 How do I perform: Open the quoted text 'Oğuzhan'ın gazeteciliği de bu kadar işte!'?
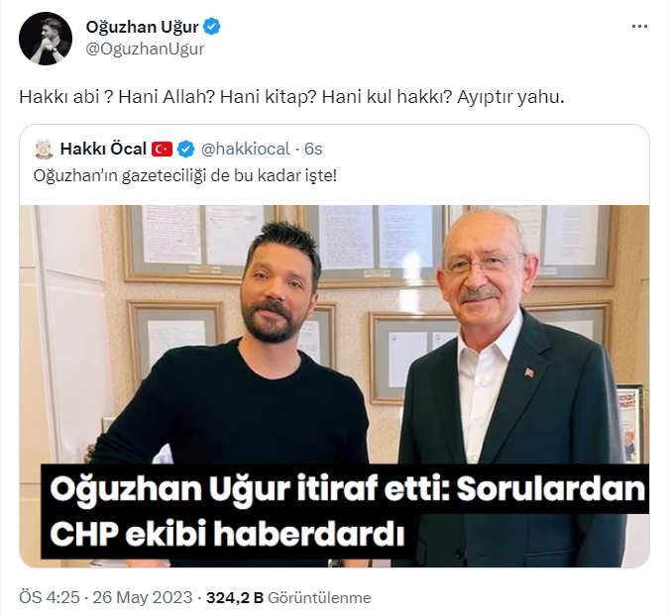click(185, 176)
